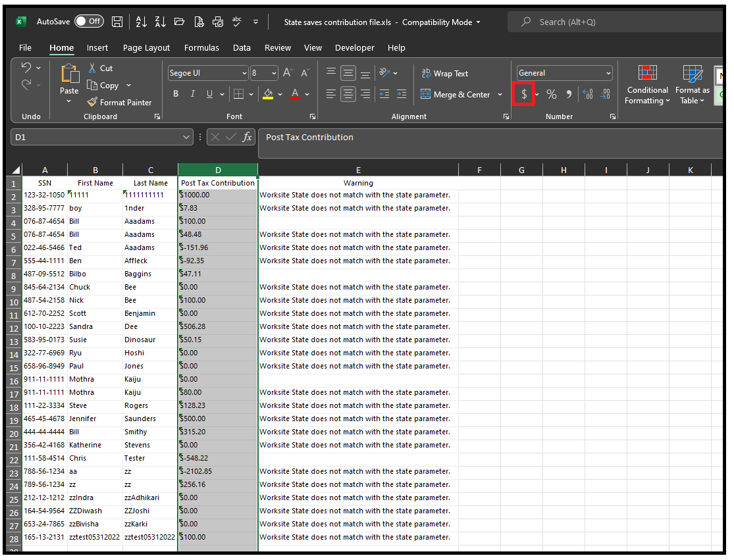Click the Save icon in the title bar
The height and width of the screenshot is (560, 734).
[x=117, y=22]
